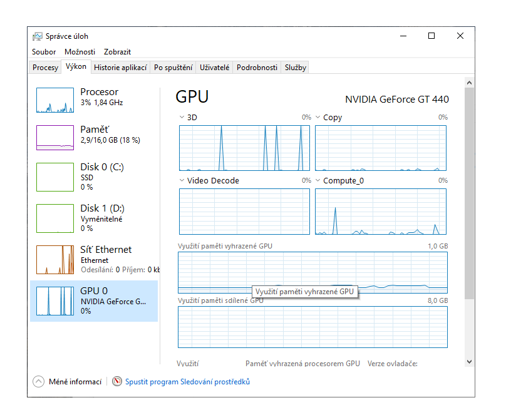Screen dimensions: 506x420
Task: Select the Procesor mini graph thumbnail
Action: point(55,100)
